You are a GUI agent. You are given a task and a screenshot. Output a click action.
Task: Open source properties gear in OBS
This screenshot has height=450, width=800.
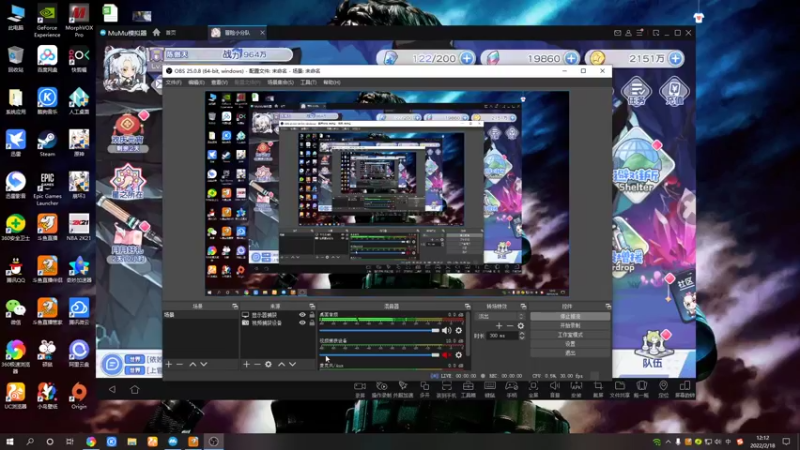coord(268,364)
